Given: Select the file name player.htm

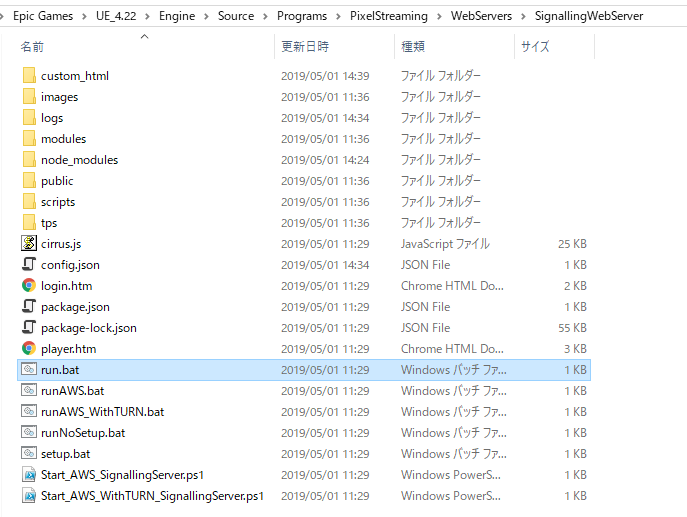Looking at the screenshot, I should coord(68,349).
